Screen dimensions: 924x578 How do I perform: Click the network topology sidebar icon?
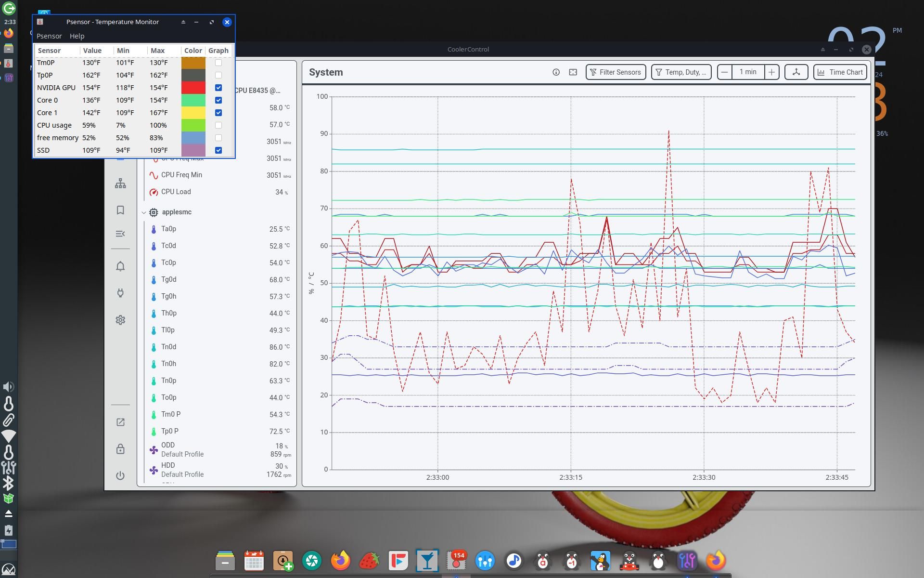click(120, 184)
